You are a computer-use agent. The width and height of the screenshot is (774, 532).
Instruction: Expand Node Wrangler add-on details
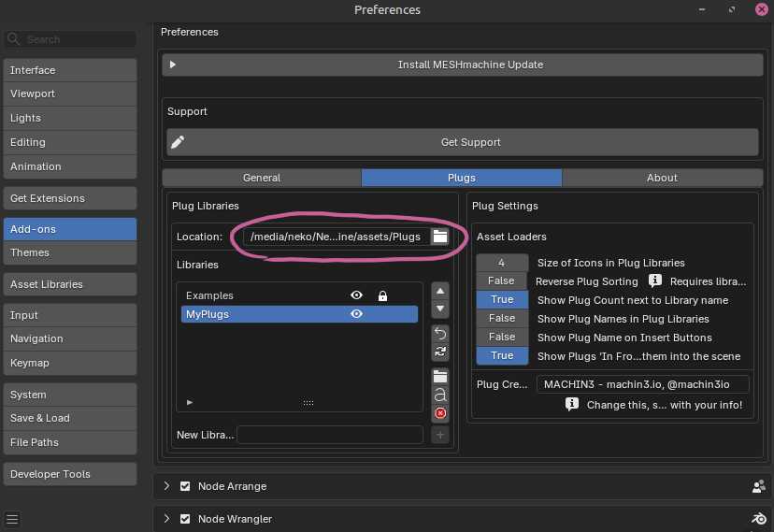point(166,519)
